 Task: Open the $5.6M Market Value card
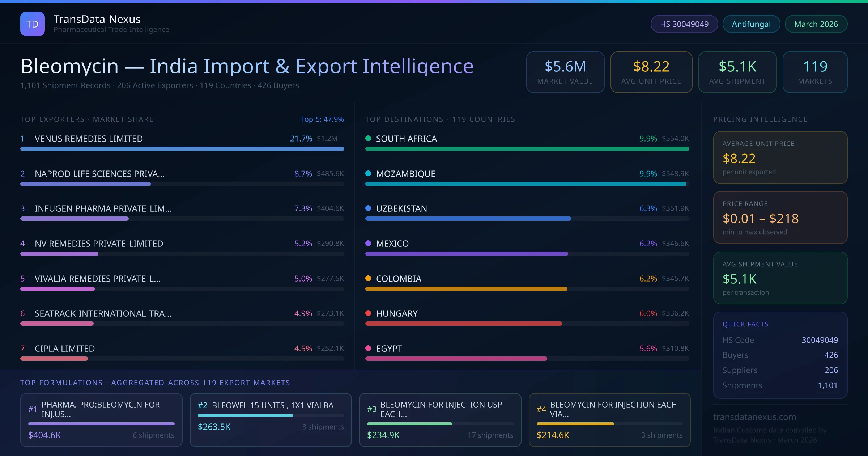pyautogui.click(x=565, y=72)
